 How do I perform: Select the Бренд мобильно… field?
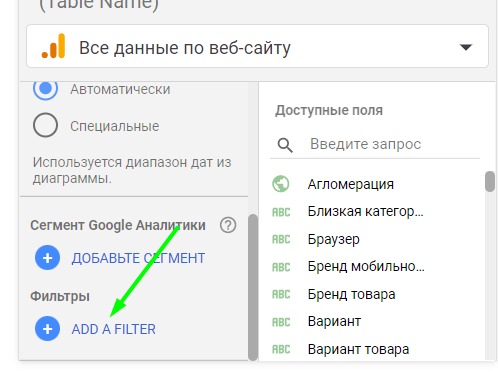click(x=366, y=267)
